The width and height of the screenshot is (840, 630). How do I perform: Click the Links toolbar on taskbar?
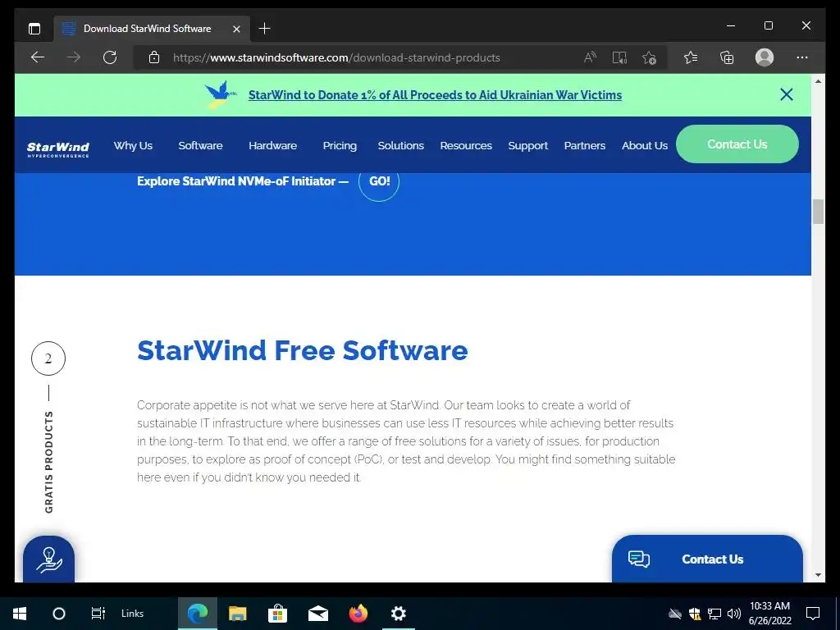coord(132,614)
